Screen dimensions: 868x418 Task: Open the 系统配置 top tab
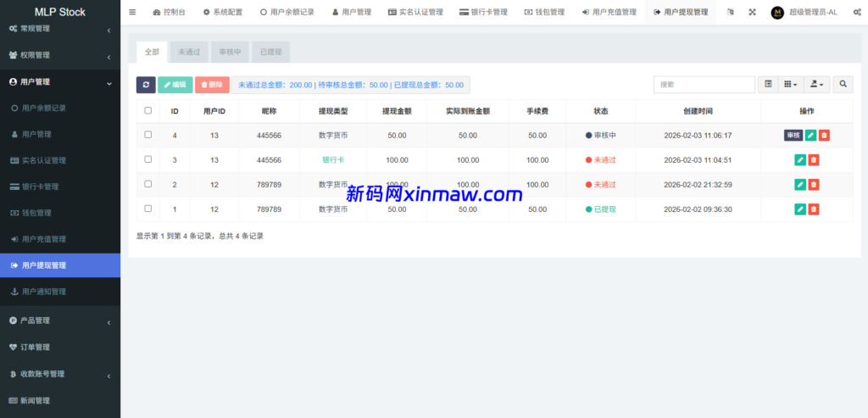coord(223,12)
